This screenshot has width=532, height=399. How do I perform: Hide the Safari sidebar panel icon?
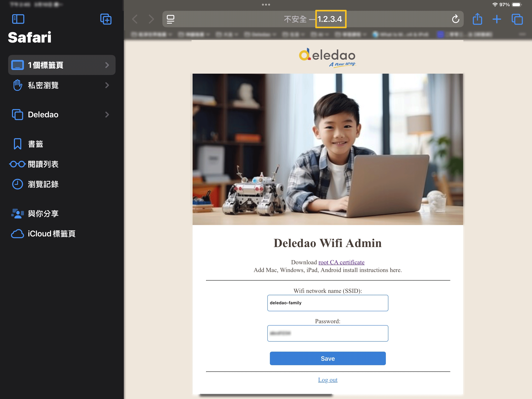18,19
